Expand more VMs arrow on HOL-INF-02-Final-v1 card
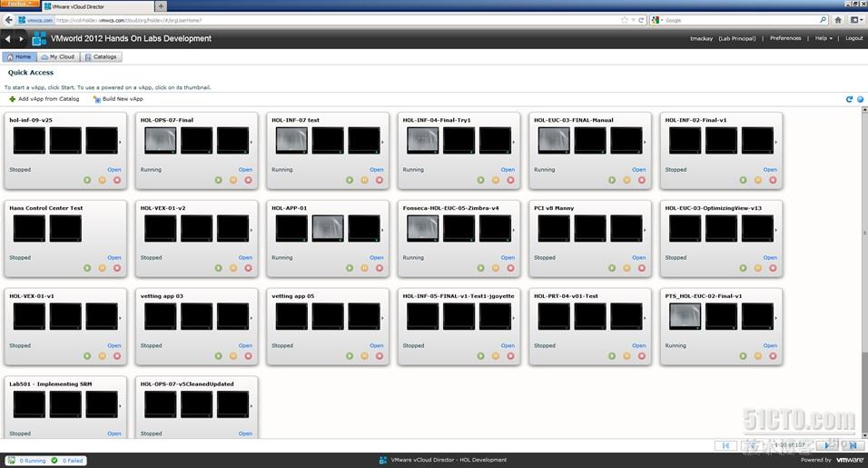Screen dimensions: 868x468 776,142
